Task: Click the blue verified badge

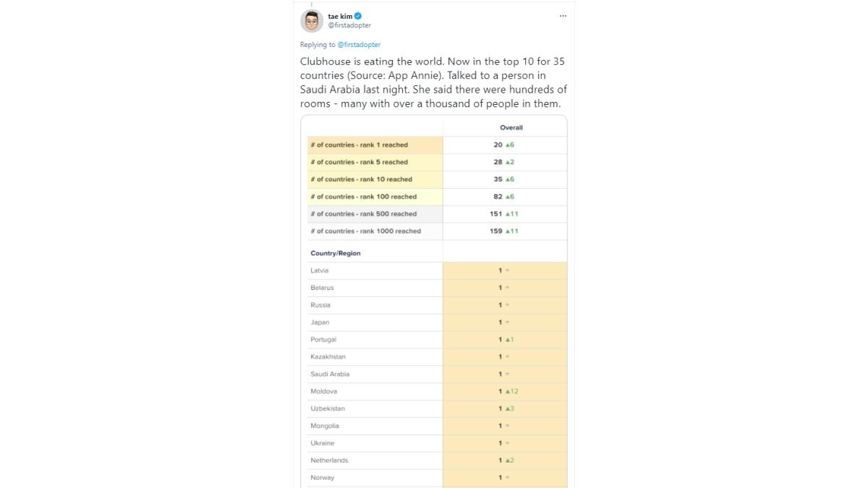Action: [357, 16]
